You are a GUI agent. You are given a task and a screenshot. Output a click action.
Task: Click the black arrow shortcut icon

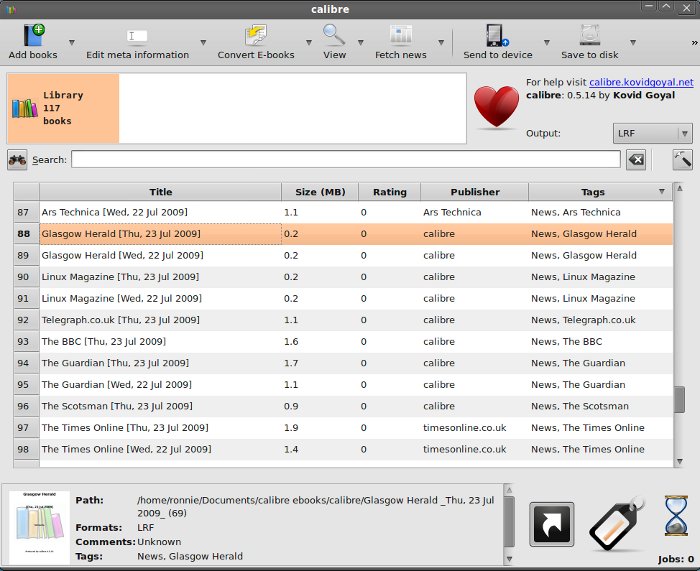tap(551, 524)
